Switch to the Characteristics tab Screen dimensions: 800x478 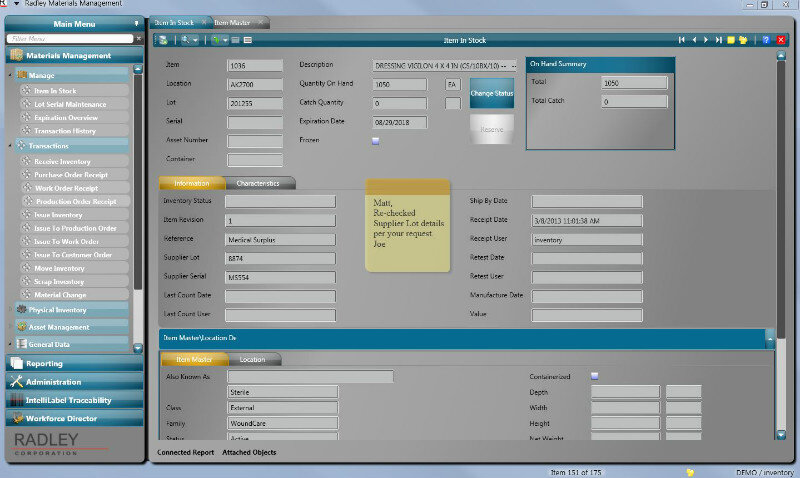(258, 183)
